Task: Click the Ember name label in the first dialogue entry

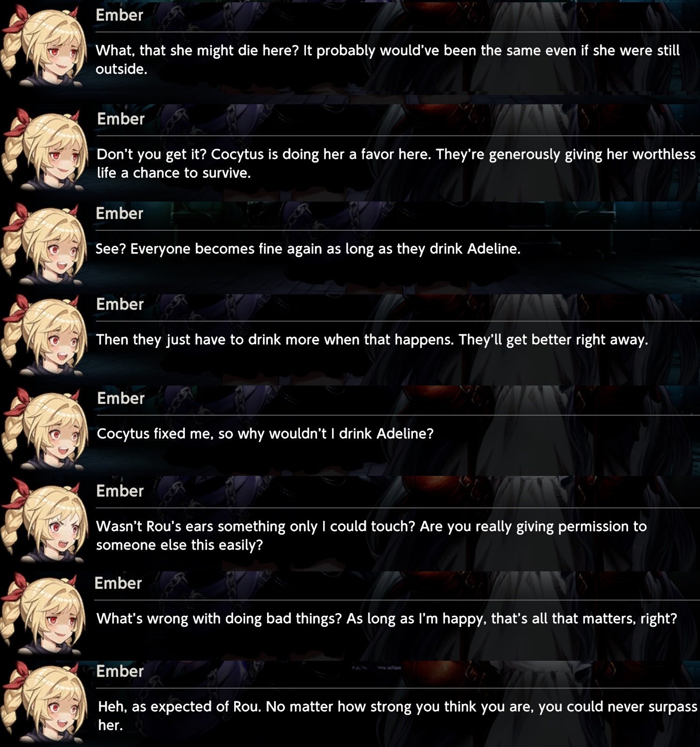Action: pyautogui.click(x=120, y=15)
